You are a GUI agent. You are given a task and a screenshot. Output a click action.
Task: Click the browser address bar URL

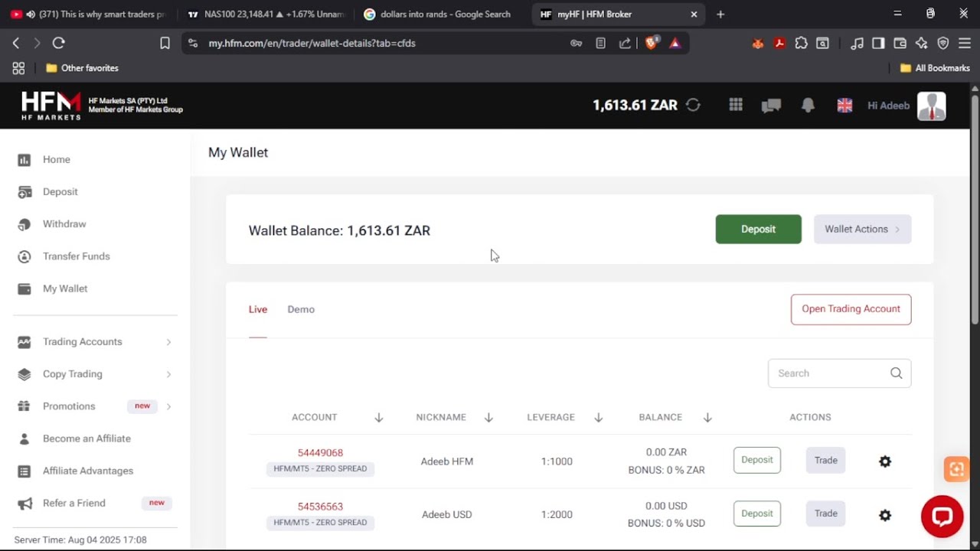(312, 44)
